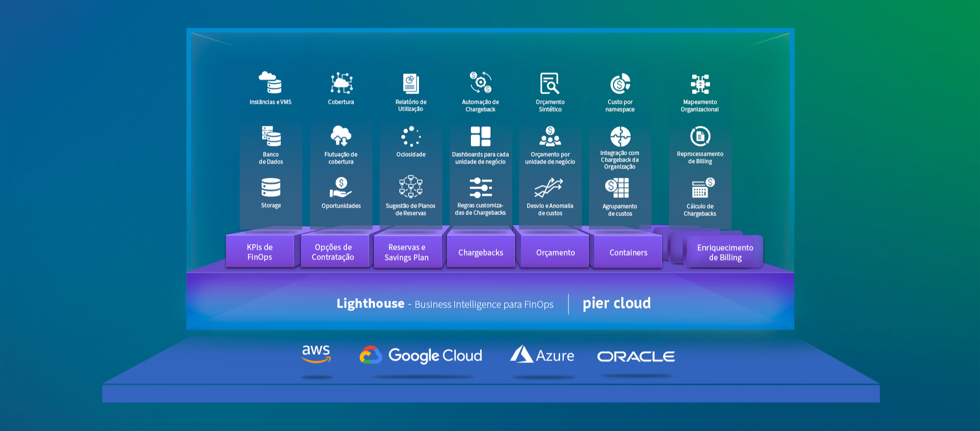Select the Enriquecimento de Billing block
Image resolution: width=980 pixels, height=431 pixels.
[725, 252]
